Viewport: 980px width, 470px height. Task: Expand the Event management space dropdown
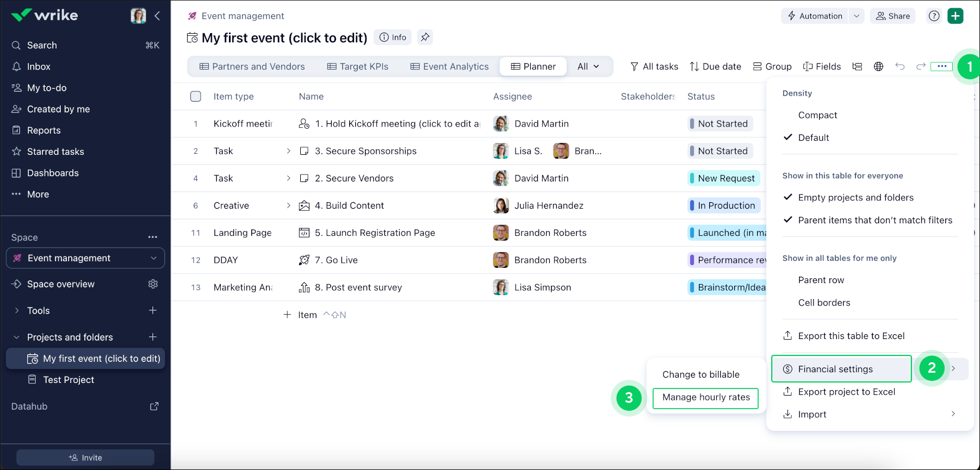click(x=153, y=258)
